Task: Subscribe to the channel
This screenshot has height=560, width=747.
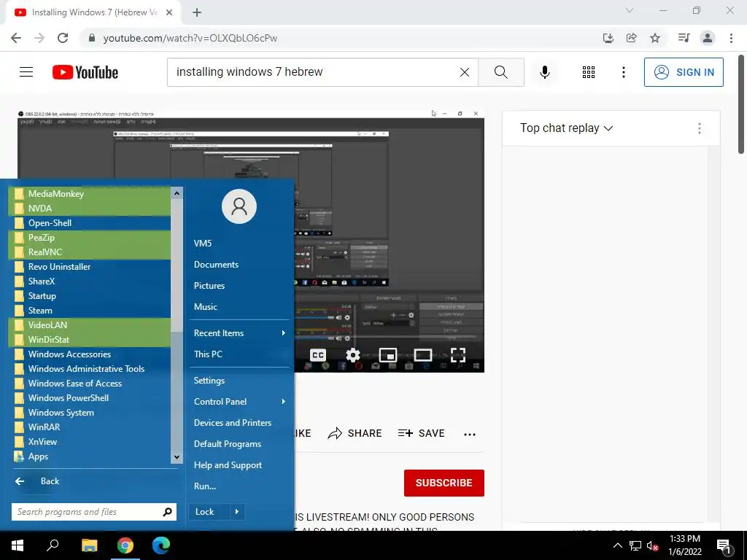Action: click(444, 483)
